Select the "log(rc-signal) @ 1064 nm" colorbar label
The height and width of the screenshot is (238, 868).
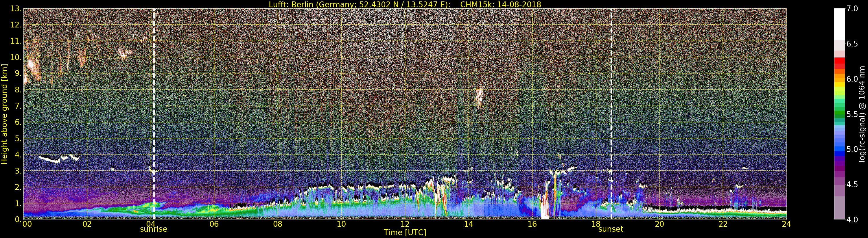coord(863,114)
